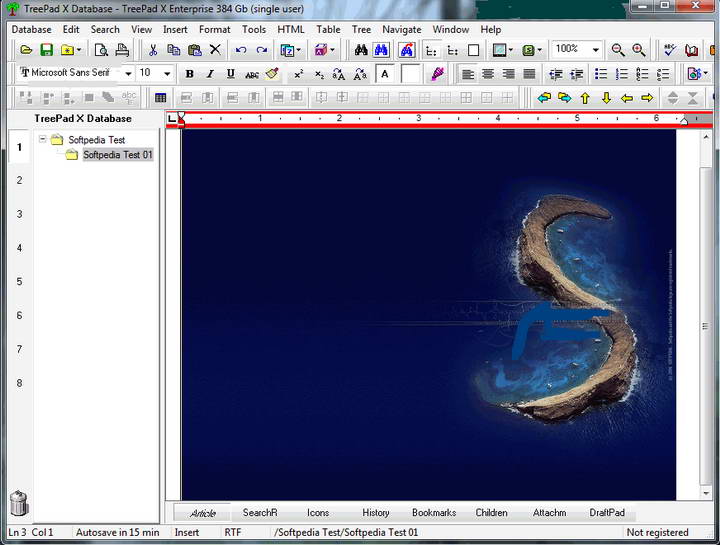Toggle italic formatting
Screen dimensions: 720x545
(x=210, y=74)
